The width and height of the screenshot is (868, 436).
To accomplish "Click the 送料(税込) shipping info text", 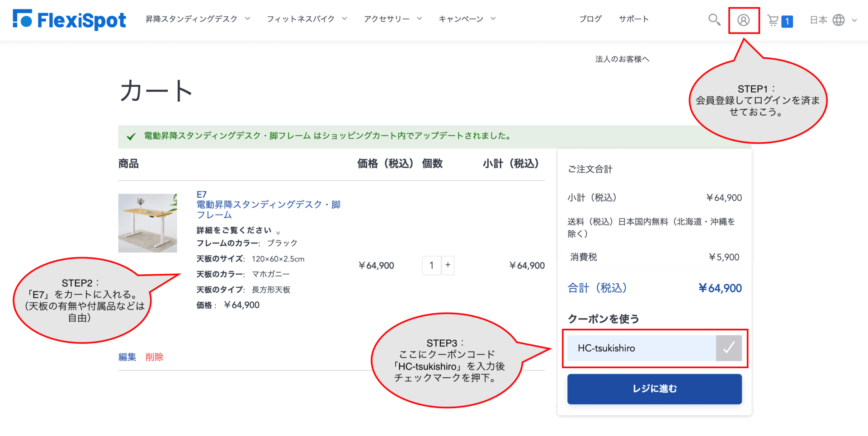I will click(x=651, y=228).
